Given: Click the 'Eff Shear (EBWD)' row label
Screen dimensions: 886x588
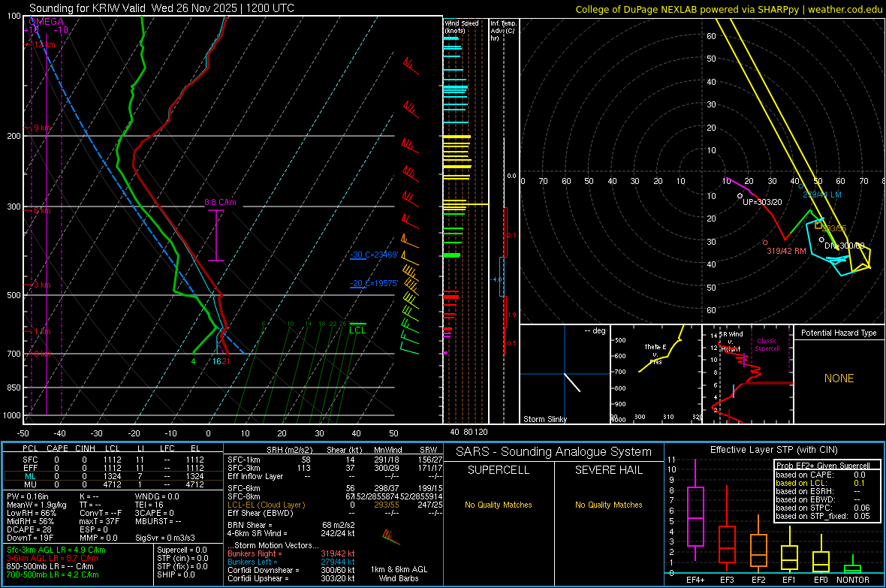Looking at the screenshot, I should 260,513.
